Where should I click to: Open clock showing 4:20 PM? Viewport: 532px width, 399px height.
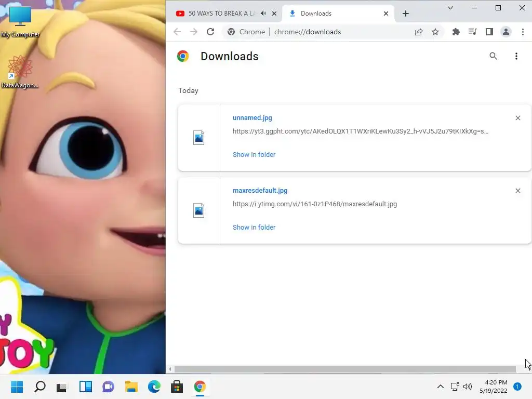tap(494, 387)
